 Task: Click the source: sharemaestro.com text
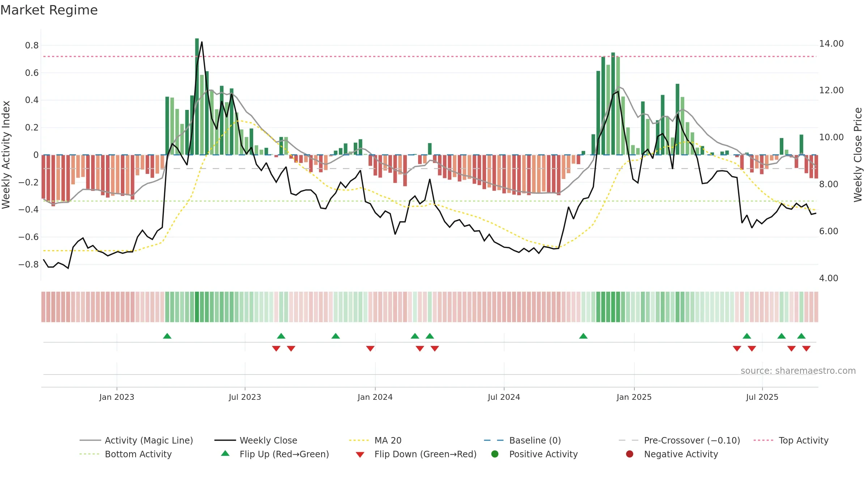coord(798,371)
